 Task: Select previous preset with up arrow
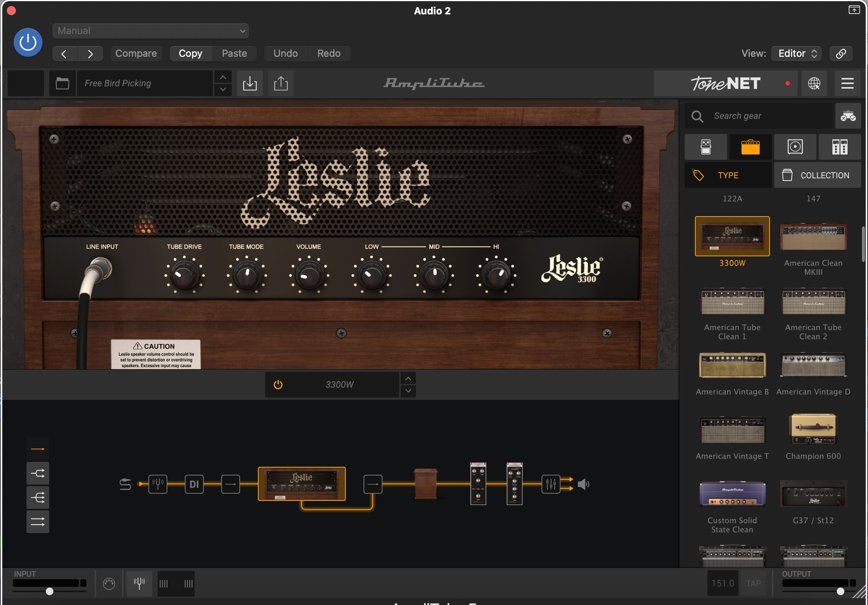pos(223,77)
